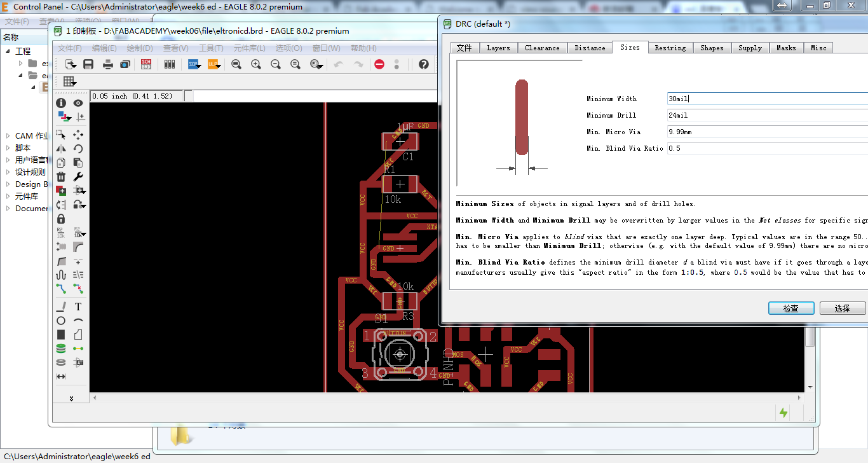Viewport: 868px width, 463px height.
Task: Open the design block library icon
Action: click(169, 64)
